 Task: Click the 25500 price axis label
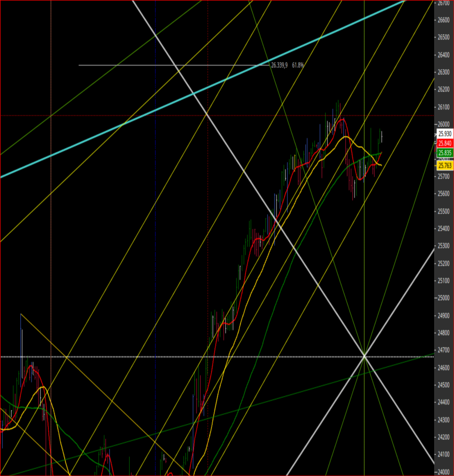tap(444, 212)
